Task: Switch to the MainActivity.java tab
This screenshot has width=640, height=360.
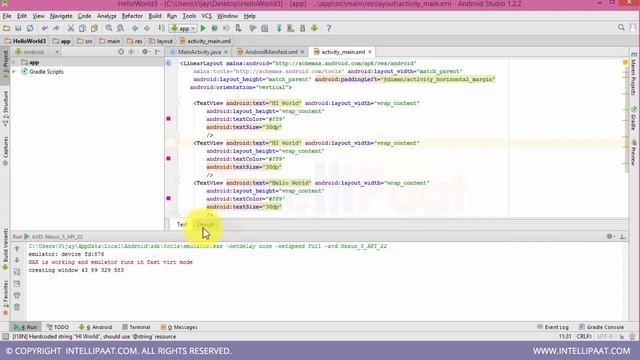Action: tap(199, 52)
